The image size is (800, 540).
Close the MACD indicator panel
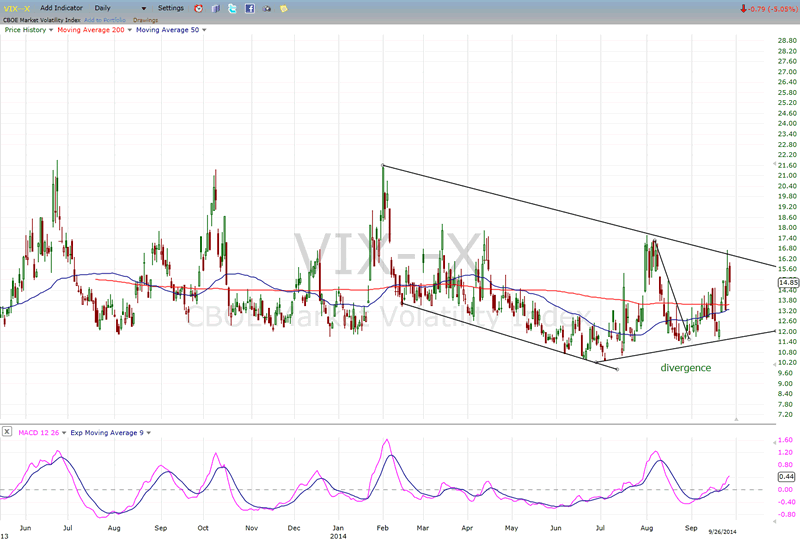point(7,432)
